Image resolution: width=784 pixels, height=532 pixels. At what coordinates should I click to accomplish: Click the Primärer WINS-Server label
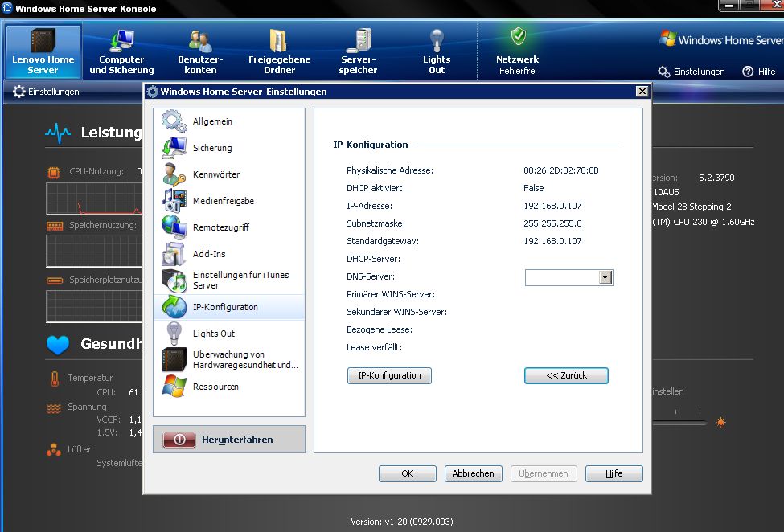click(x=391, y=294)
